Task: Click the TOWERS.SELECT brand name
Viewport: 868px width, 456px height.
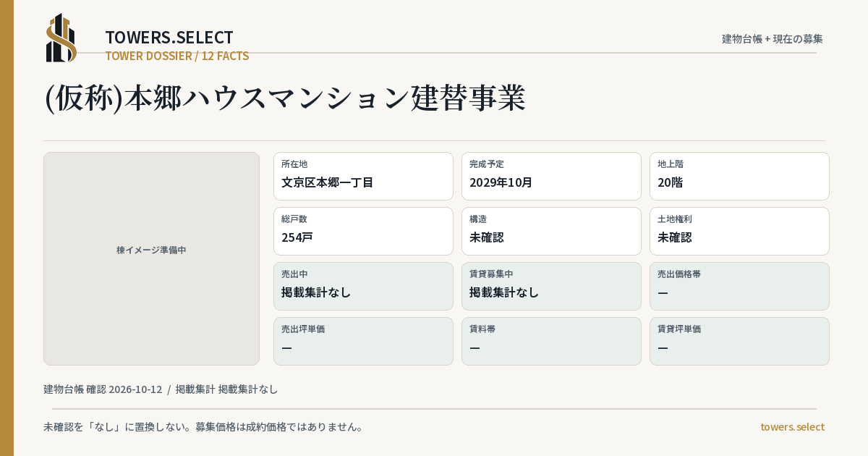Action: click(x=169, y=38)
